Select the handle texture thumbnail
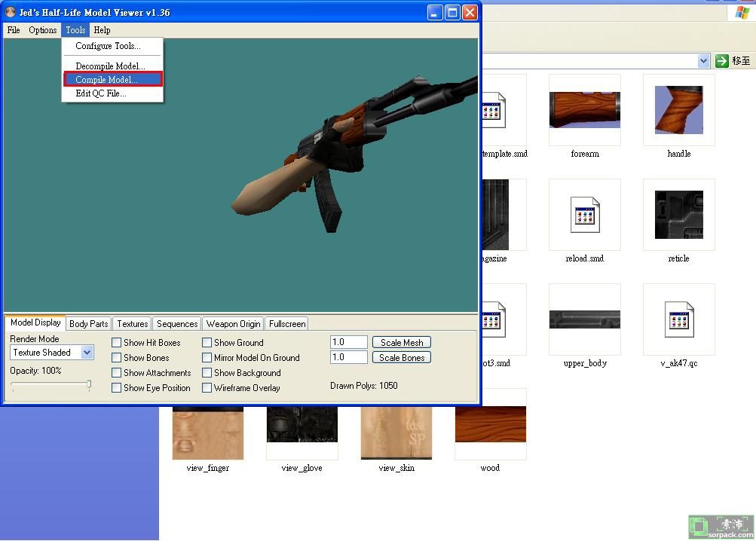 coord(679,110)
